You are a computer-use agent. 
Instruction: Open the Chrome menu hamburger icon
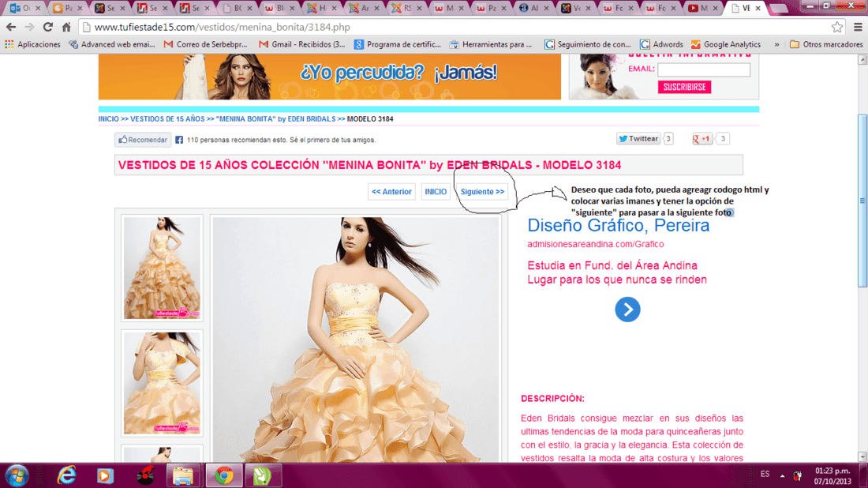pos(858,27)
